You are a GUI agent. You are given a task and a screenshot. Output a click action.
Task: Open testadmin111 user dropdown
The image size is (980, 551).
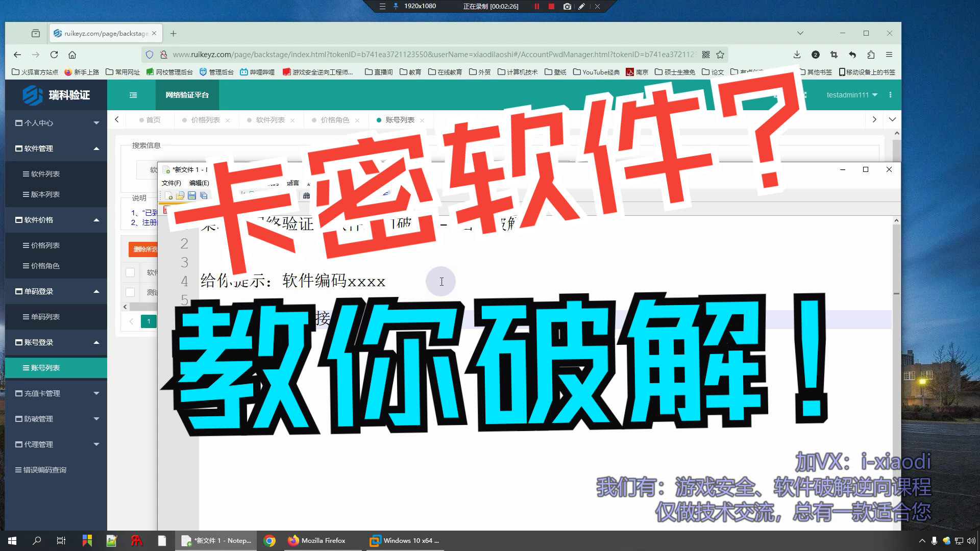click(x=852, y=95)
